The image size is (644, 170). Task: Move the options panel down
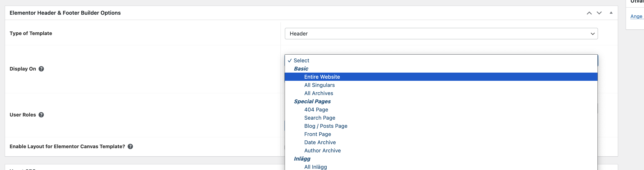[x=599, y=13]
